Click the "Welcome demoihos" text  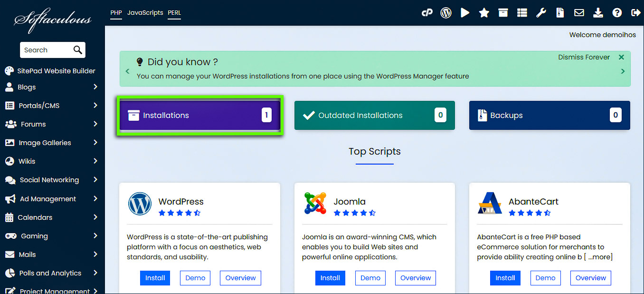(604, 35)
